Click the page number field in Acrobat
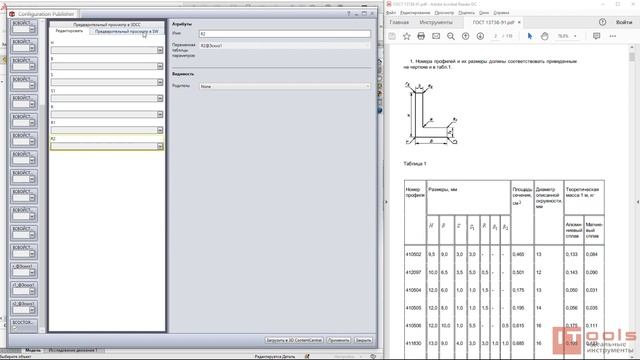This screenshot has height=360, width=640. pyautogui.click(x=496, y=36)
